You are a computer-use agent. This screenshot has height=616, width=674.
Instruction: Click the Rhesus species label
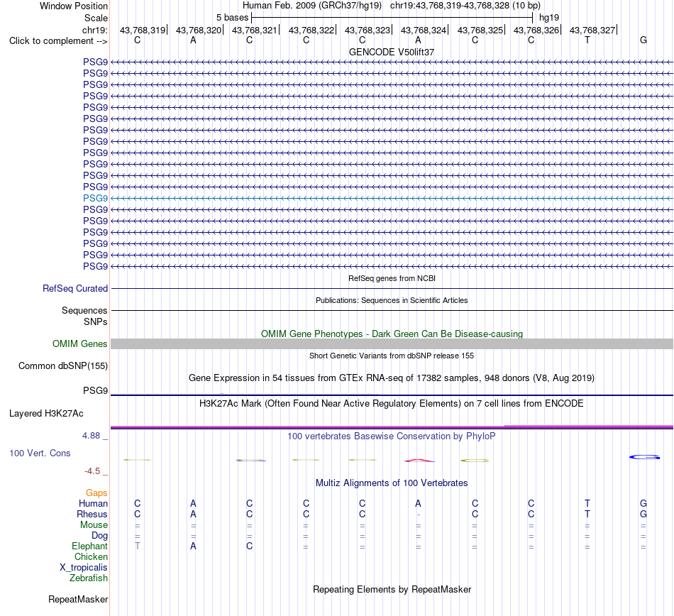[x=92, y=514]
